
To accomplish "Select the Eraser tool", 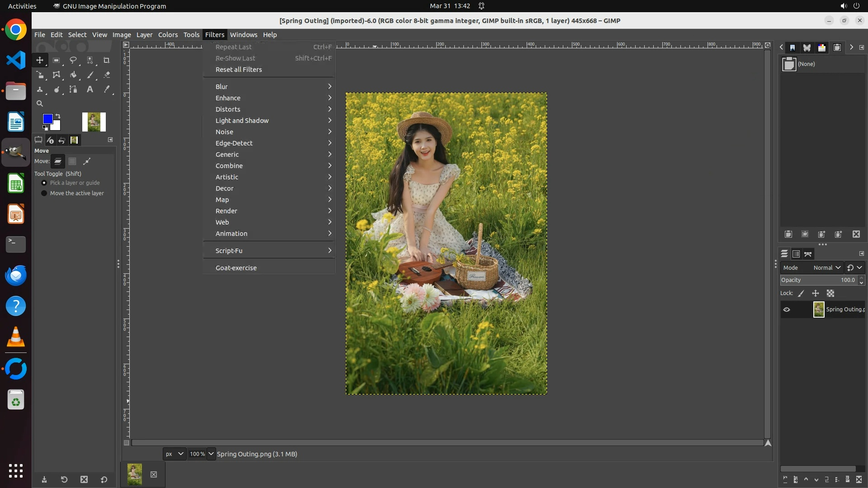I will [107, 75].
